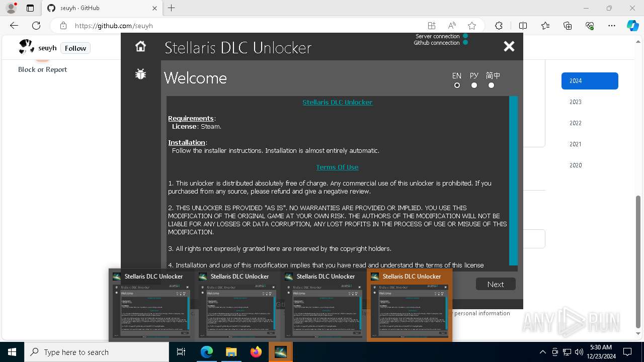The height and width of the screenshot is (362, 644).
Task: Click the Stellaris DLC Unlocker heading link
Action: click(337, 102)
